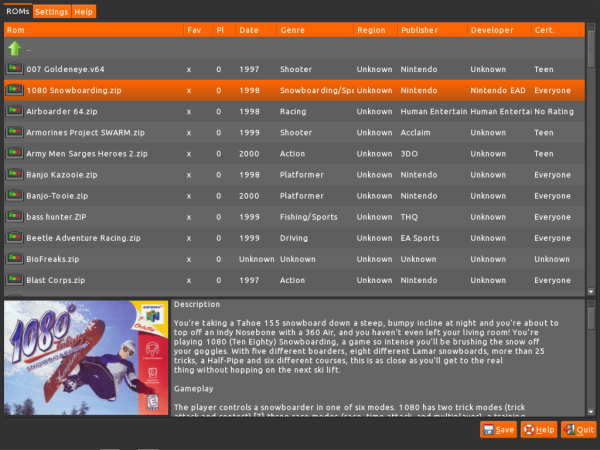Toggle favorite mark for Army Men Sarges Heroes 2.zip

point(189,154)
